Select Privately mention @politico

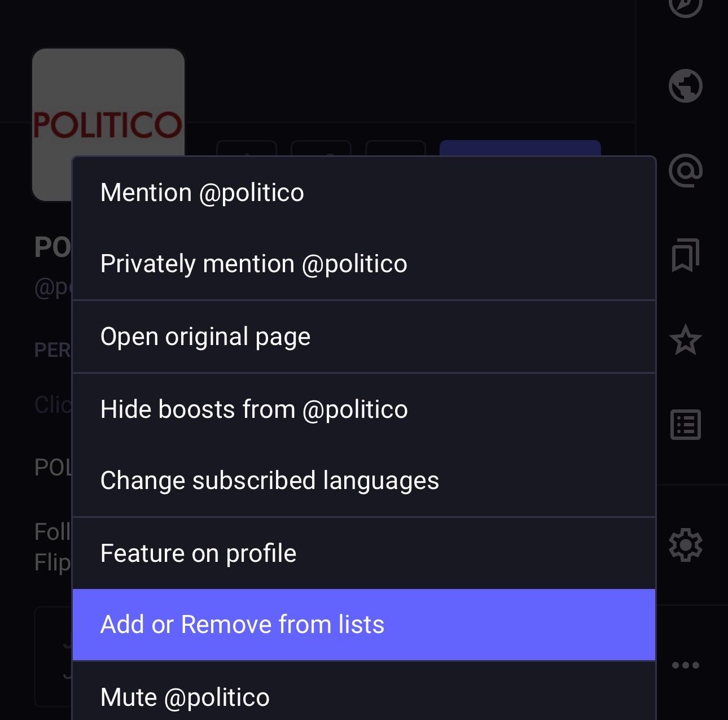tap(364, 264)
